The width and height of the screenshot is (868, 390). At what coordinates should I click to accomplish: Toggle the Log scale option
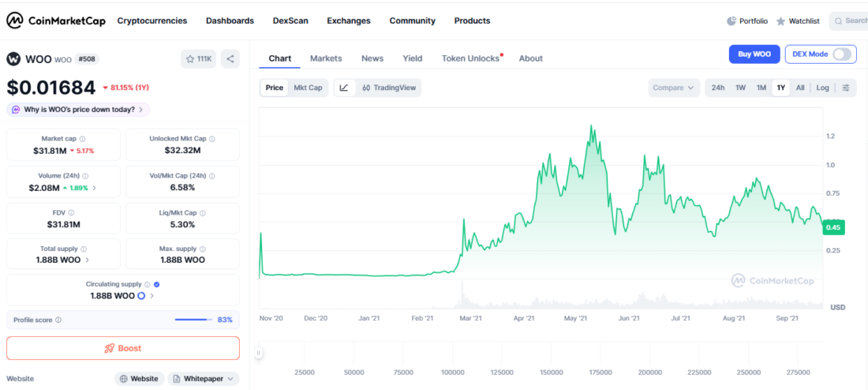[x=822, y=88]
